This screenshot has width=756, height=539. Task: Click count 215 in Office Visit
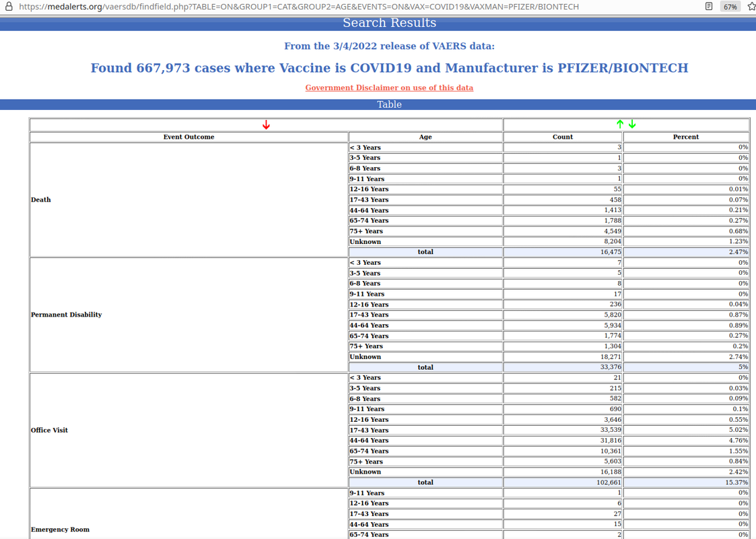tap(563, 388)
